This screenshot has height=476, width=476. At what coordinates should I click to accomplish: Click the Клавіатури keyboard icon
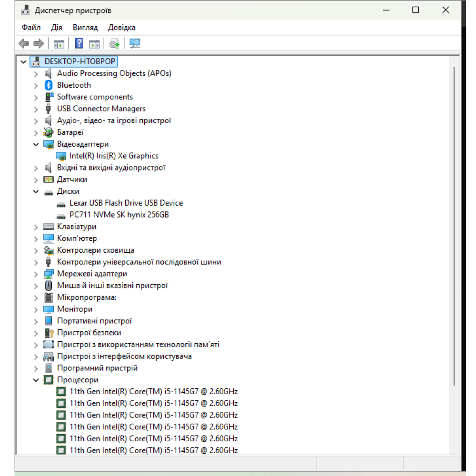(49, 227)
